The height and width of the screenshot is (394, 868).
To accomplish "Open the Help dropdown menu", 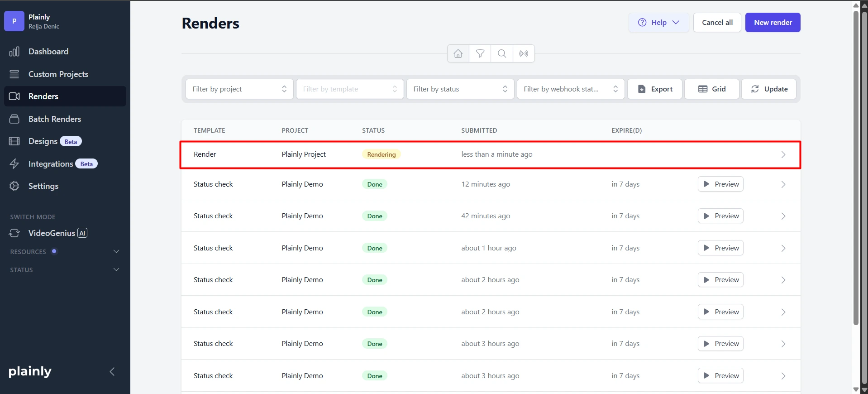I will coord(658,22).
